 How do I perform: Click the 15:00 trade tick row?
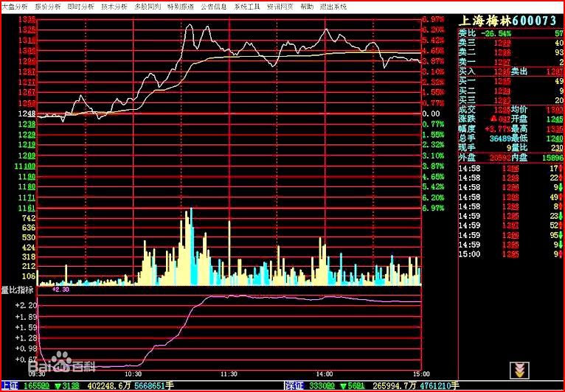coord(511,254)
